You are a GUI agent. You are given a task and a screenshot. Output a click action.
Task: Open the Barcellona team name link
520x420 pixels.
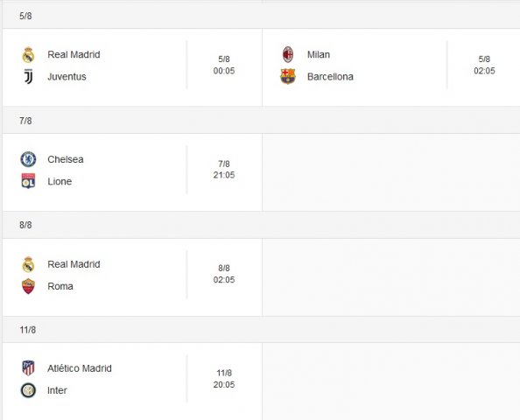(x=330, y=77)
